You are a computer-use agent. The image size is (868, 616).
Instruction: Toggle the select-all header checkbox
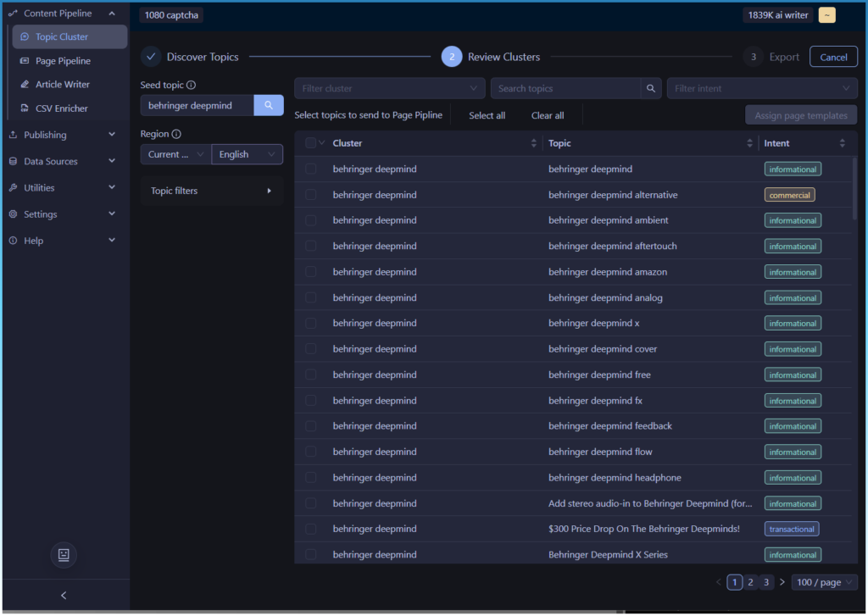(310, 143)
